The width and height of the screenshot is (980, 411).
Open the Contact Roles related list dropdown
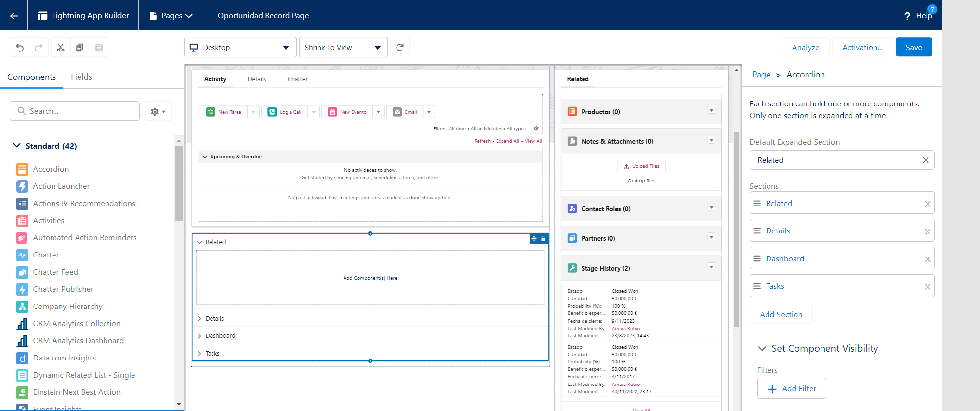coord(711,207)
